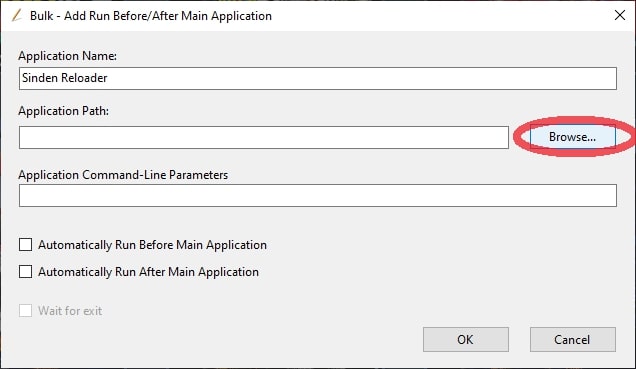Screen dimensions: 636x369
Task: Click the 'Application Command-Line Parameters' label
Action: [x=123, y=175]
